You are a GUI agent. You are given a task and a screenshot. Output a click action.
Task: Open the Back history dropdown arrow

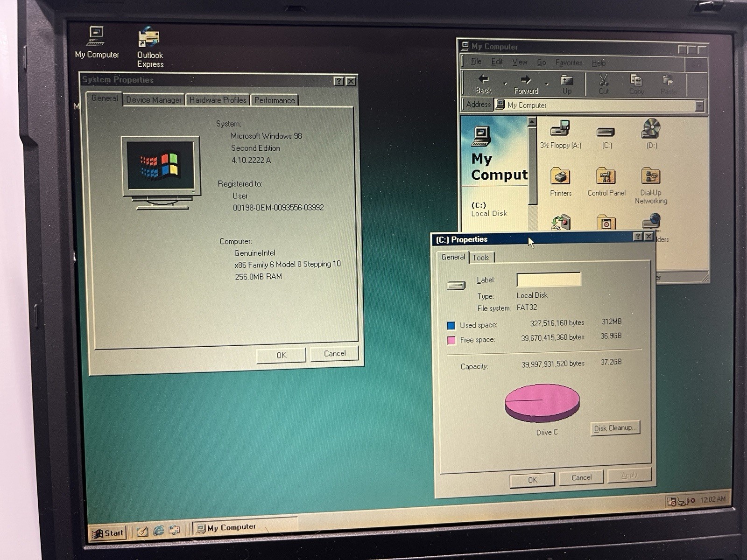pyautogui.click(x=505, y=84)
